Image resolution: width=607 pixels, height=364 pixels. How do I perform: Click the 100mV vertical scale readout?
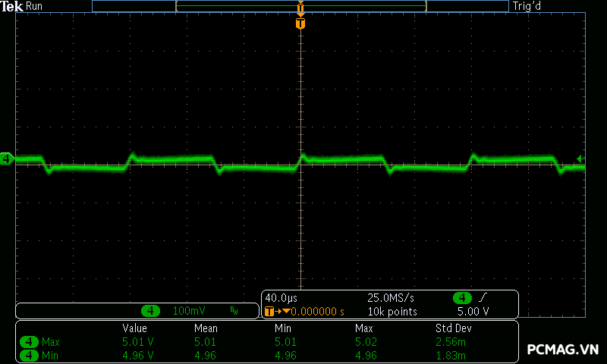pos(189,311)
